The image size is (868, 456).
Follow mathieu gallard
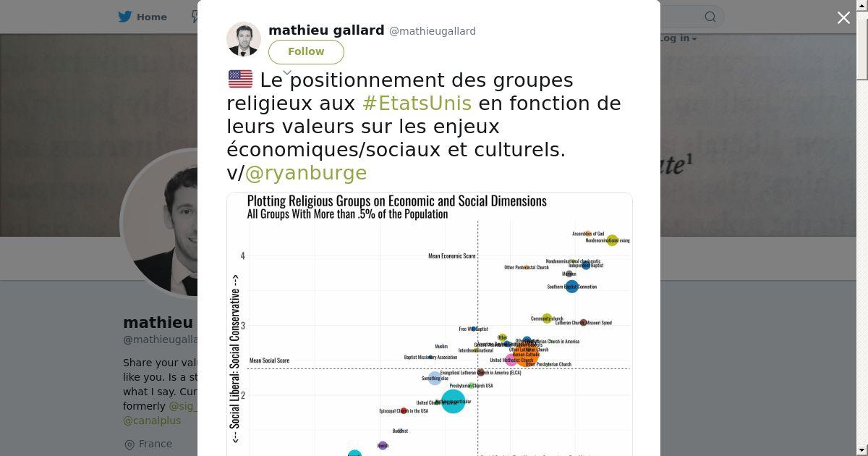click(x=306, y=52)
